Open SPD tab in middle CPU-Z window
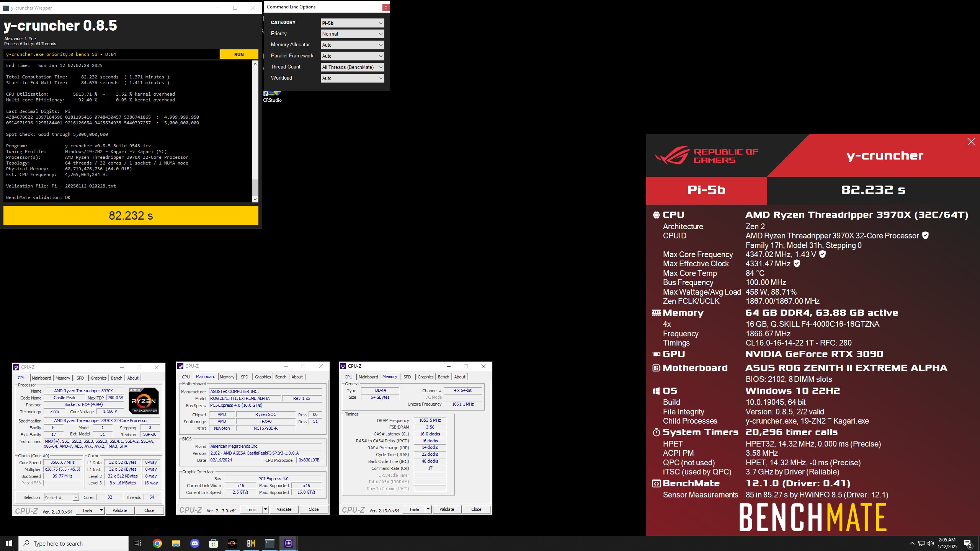The width and height of the screenshot is (980, 551). pyautogui.click(x=244, y=377)
